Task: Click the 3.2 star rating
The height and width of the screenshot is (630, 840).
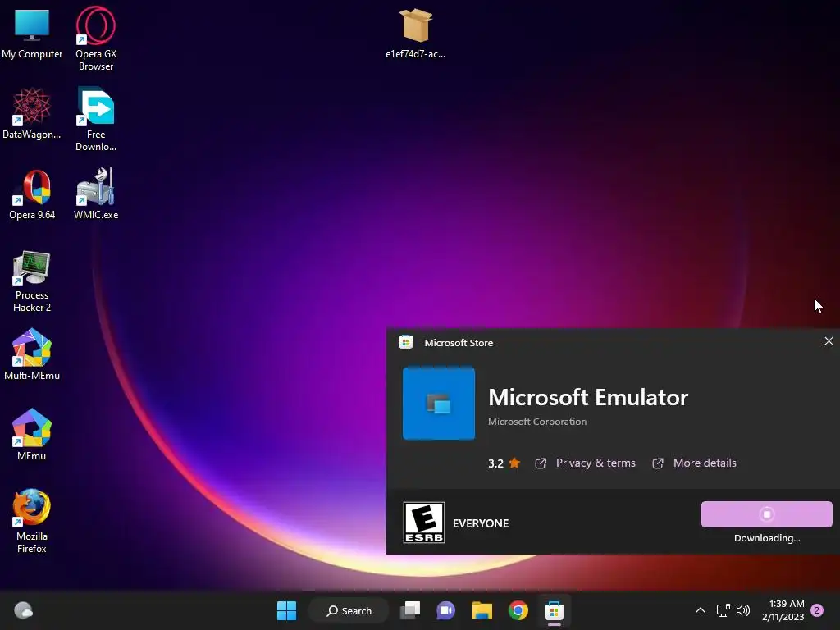Action: tap(504, 463)
